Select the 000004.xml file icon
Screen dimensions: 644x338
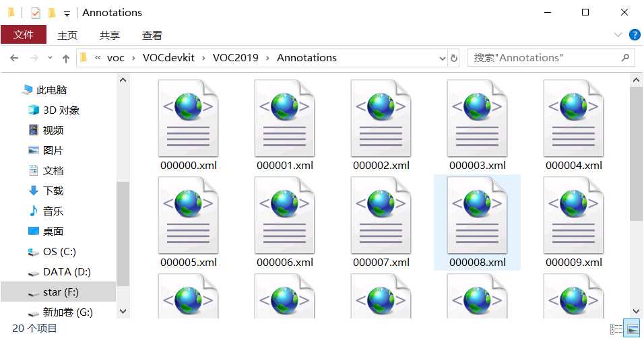[x=573, y=119]
